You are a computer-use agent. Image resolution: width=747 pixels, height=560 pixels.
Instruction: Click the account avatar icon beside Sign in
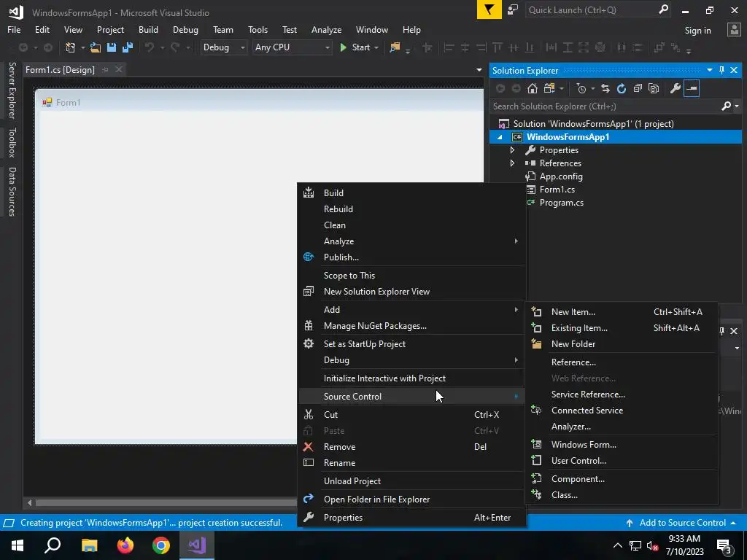734,30
